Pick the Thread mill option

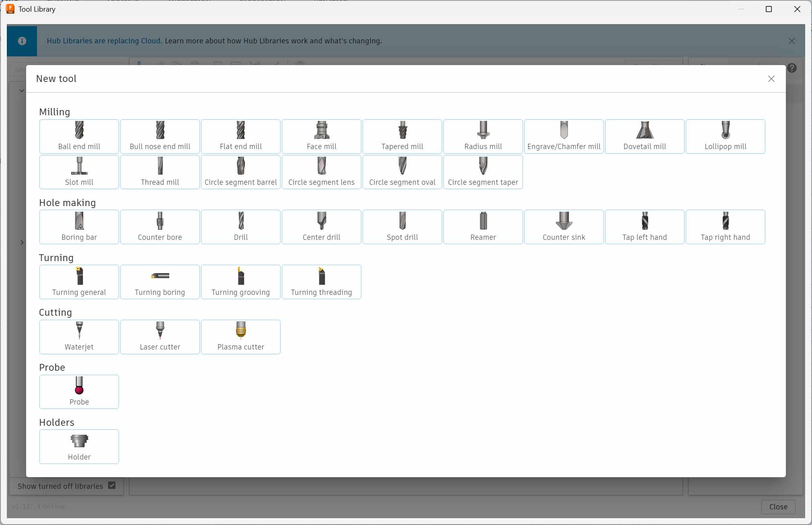coord(160,172)
